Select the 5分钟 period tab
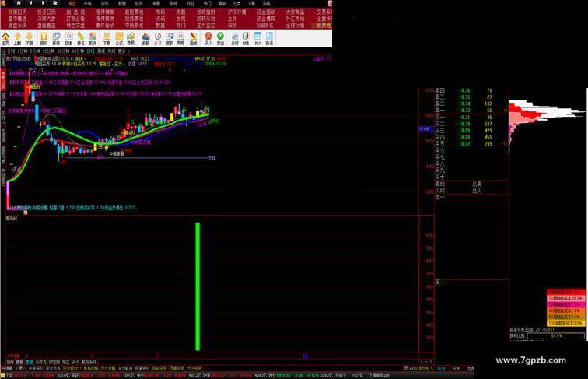 [34, 51]
